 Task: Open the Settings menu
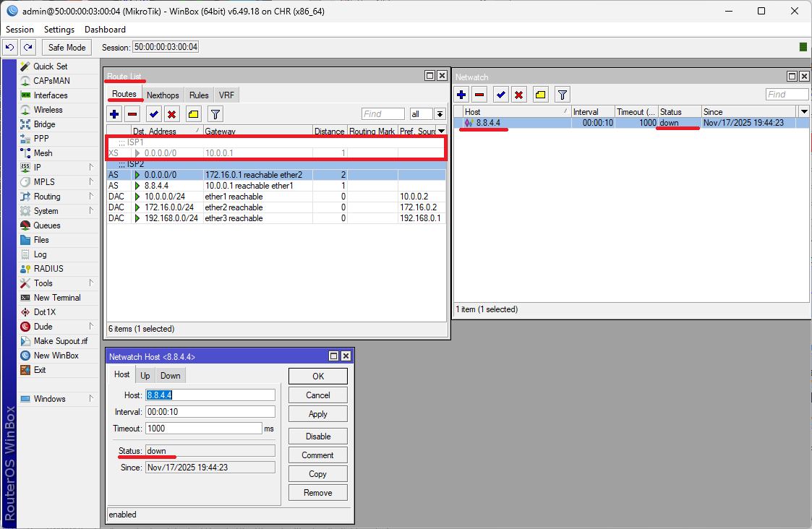(59, 30)
